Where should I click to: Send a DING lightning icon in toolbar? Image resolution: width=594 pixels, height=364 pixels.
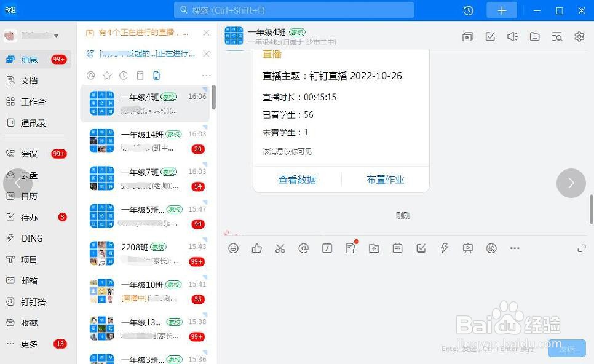pos(445,248)
